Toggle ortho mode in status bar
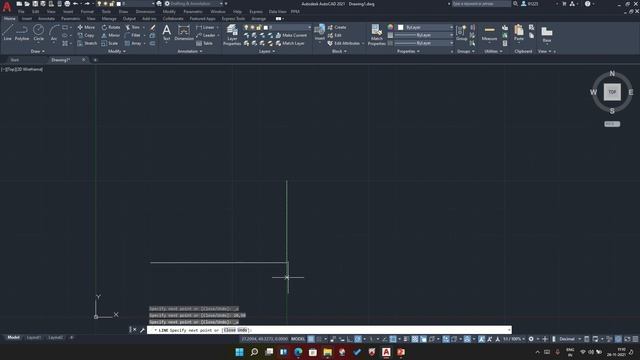640x360 pixels. [x=350, y=339]
